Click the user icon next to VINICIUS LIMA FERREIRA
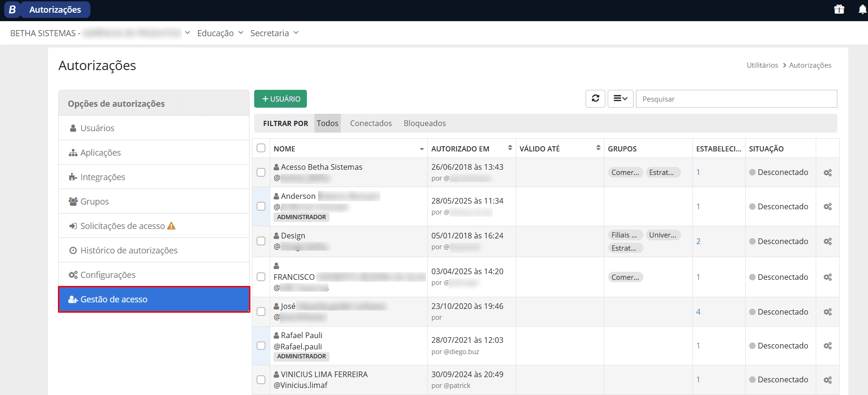This screenshot has width=868, height=395. pyautogui.click(x=277, y=374)
